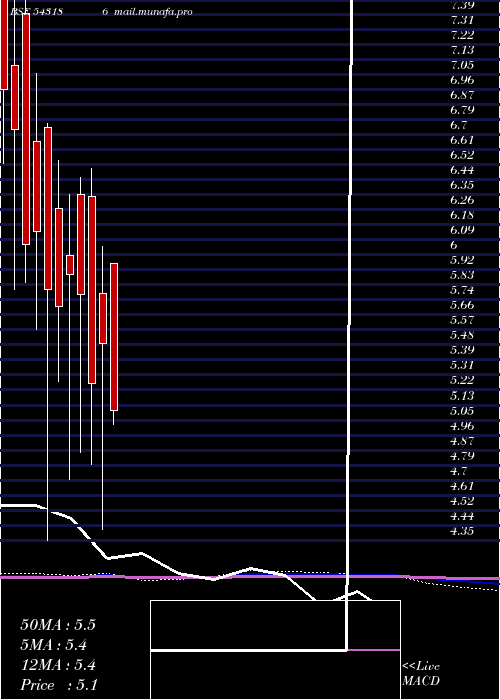Click the 6 price axis label
The width and height of the screenshot is (500, 700).
pos(454,245)
